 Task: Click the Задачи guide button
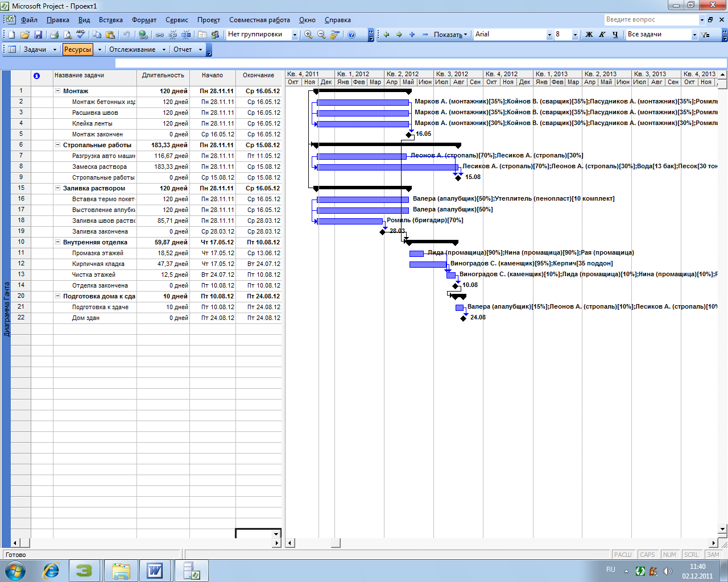pos(35,49)
